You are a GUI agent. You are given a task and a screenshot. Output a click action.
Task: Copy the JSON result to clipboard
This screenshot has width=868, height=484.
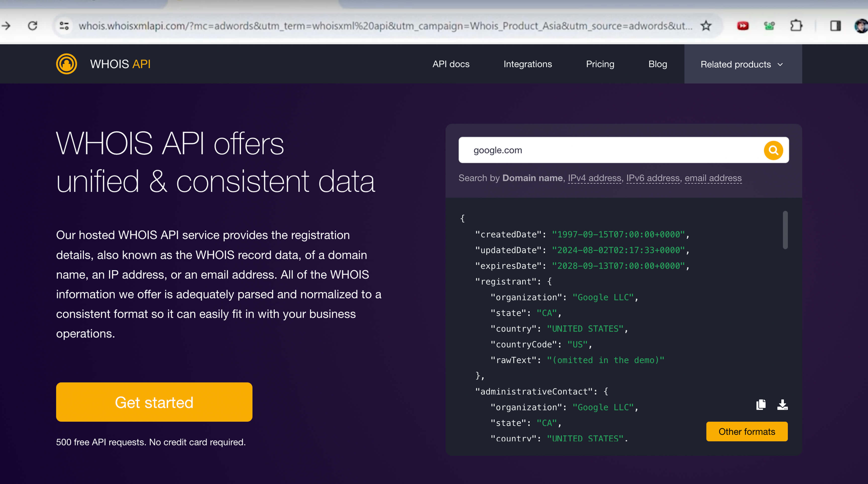[761, 404]
